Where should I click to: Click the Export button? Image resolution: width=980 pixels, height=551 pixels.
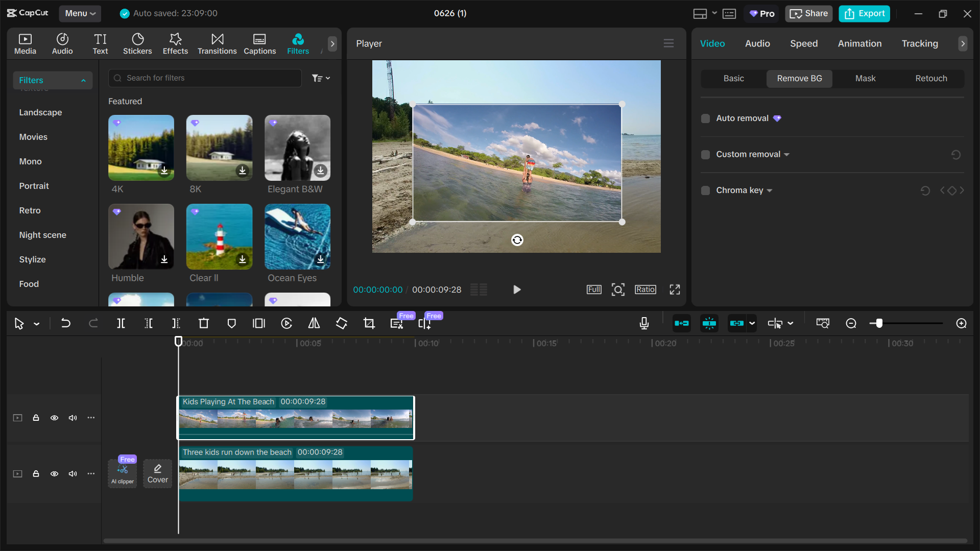point(864,13)
